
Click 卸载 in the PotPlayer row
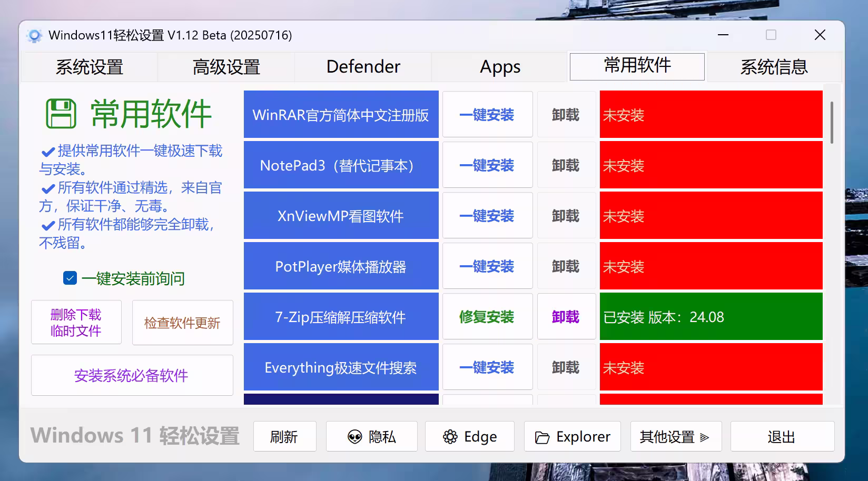(566, 266)
